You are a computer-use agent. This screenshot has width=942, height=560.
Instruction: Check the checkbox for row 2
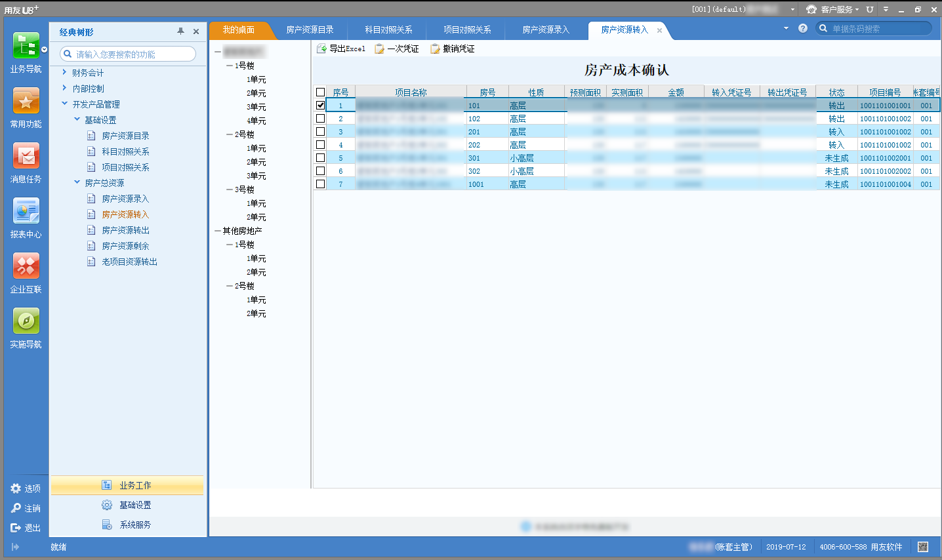click(x=321, y=118)
